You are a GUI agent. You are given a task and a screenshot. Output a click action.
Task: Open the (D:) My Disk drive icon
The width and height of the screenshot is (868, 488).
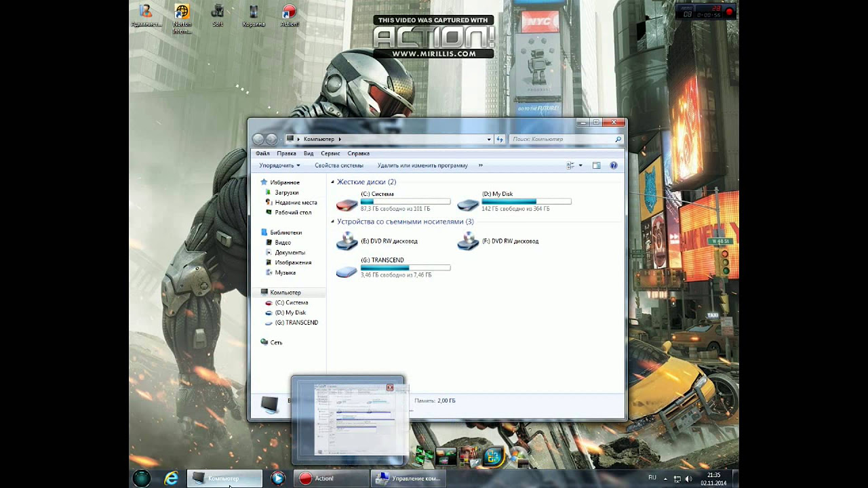468,204
